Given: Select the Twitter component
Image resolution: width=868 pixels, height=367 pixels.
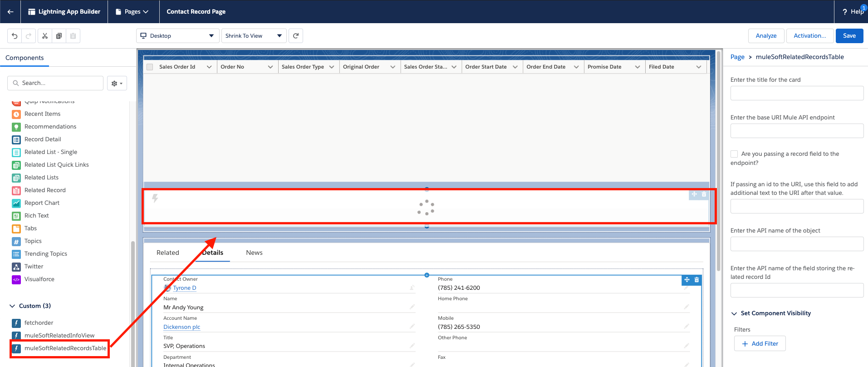Looking at the screenshot, I should pyautogui.click(x=34, y=267).
